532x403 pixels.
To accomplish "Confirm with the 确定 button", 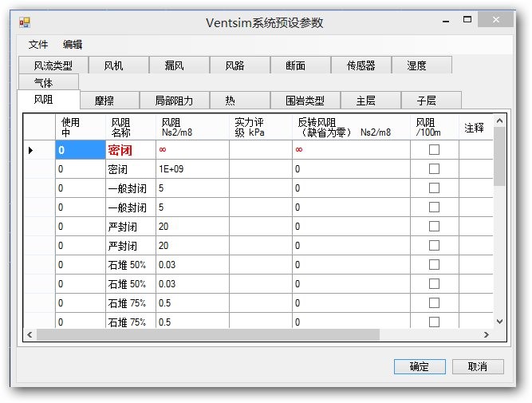I will (420, 366).
